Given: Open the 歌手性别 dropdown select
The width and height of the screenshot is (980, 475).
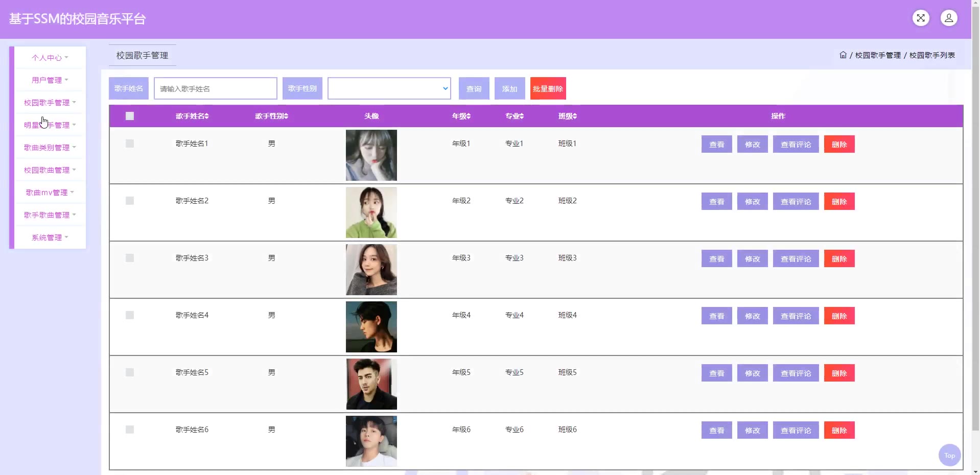Looking at the screenshot, I should (389, 88).
